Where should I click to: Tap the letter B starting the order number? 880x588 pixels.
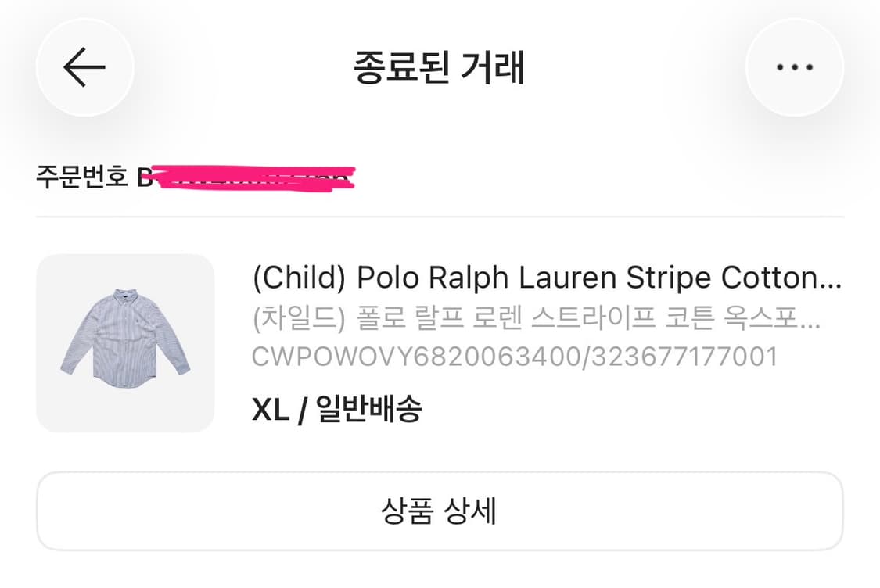145,177
